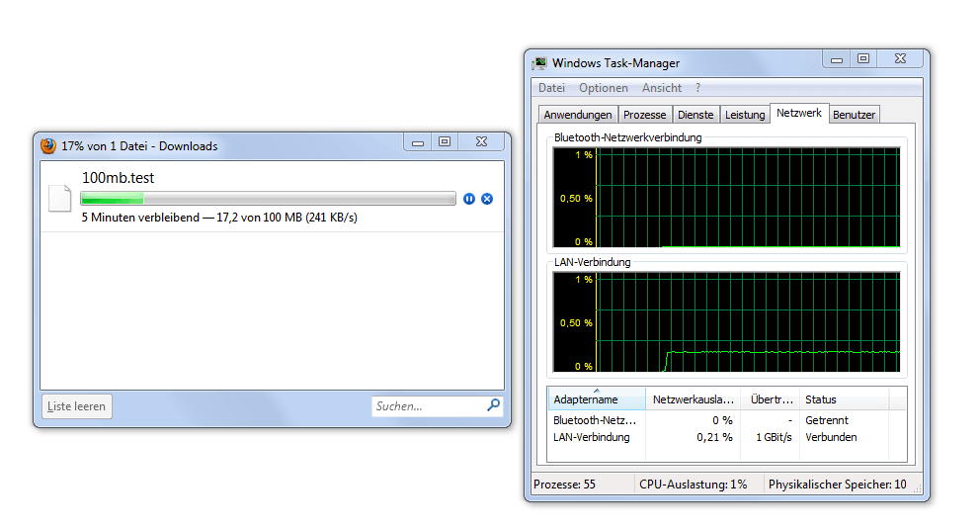980x530 pixels.
Task: Switch to the Dienste tab
Action: [695, 115]
